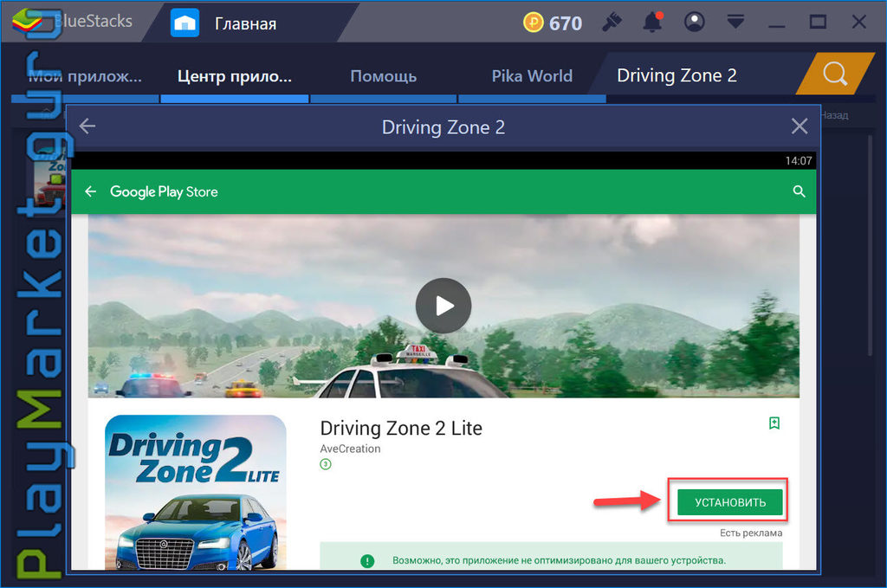The image size is (887, 588).
Task: Click the УСТАНОВИТЬ install button
Action: click(x=729, y=502)
